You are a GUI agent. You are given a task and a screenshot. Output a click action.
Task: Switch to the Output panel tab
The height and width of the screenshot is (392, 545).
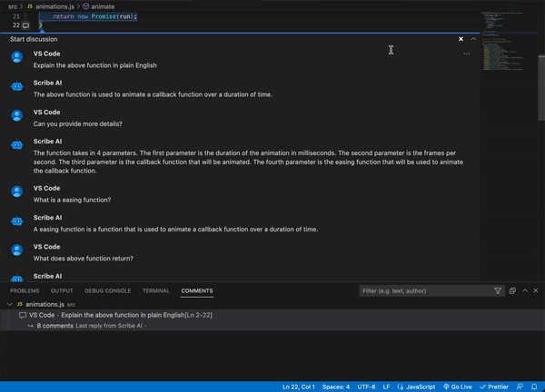pos(62,291)
